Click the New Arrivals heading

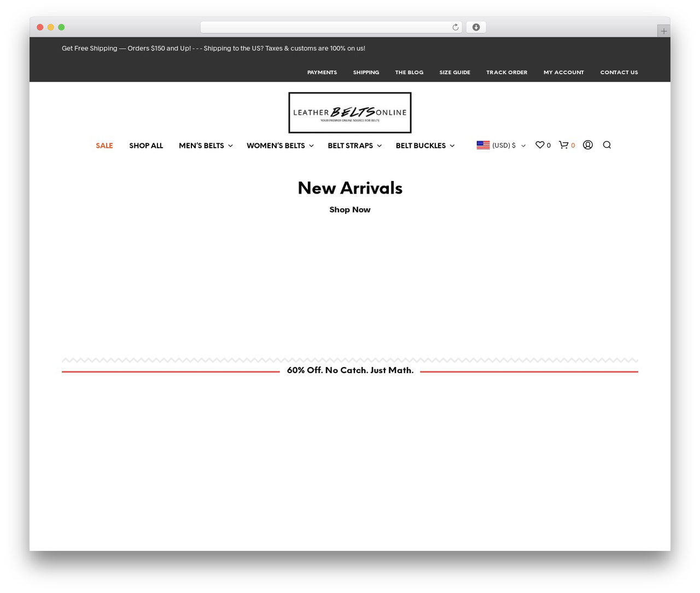click(350, 188)
